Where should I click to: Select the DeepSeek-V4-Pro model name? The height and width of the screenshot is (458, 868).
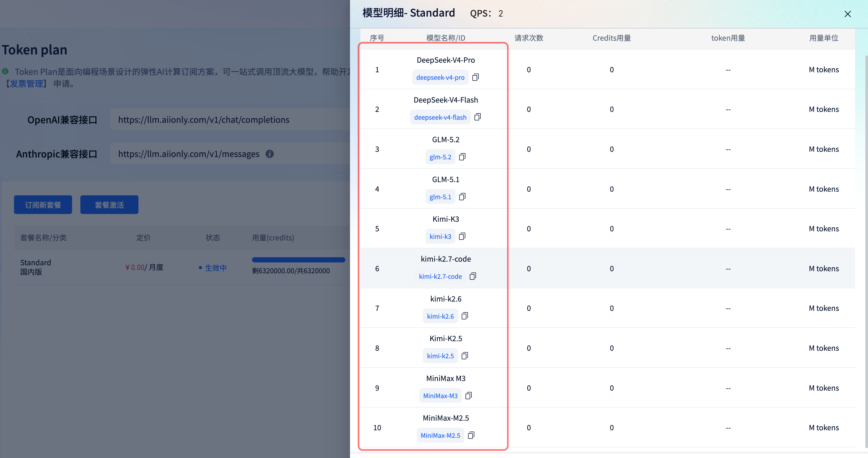point(445,60)
